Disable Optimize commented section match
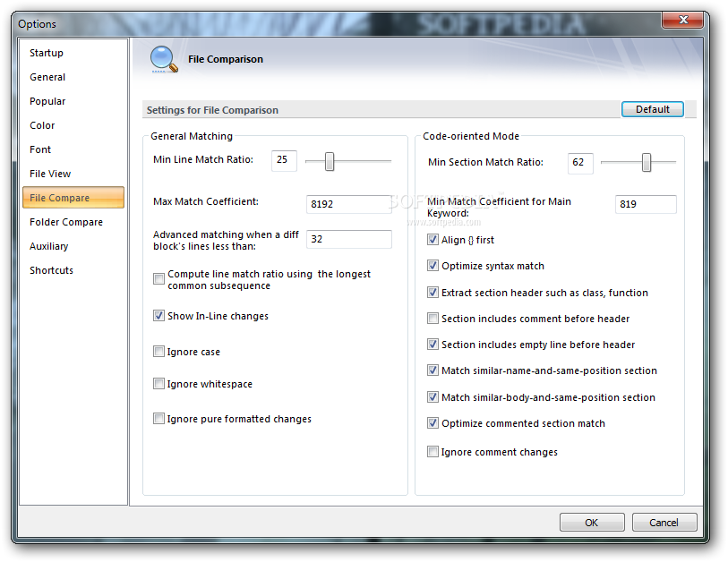The image size is (728, 562). [x=433, y=423]
